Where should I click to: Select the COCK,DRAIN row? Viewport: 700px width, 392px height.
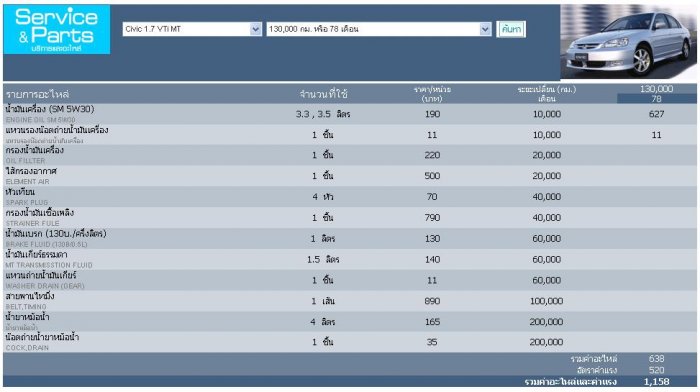[350, 342]
